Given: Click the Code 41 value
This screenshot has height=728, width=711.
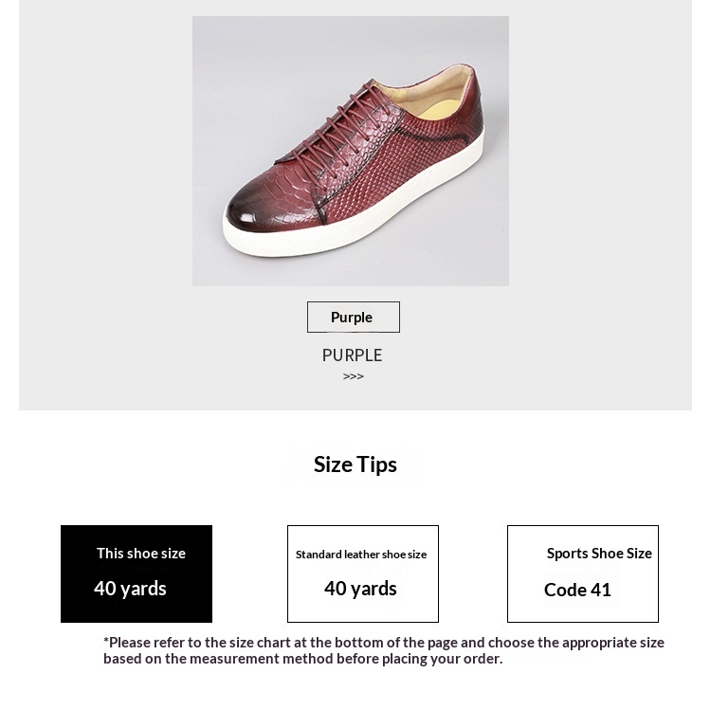Looking at the screenshot, I should pyautogui.click(x=577, y=590).
